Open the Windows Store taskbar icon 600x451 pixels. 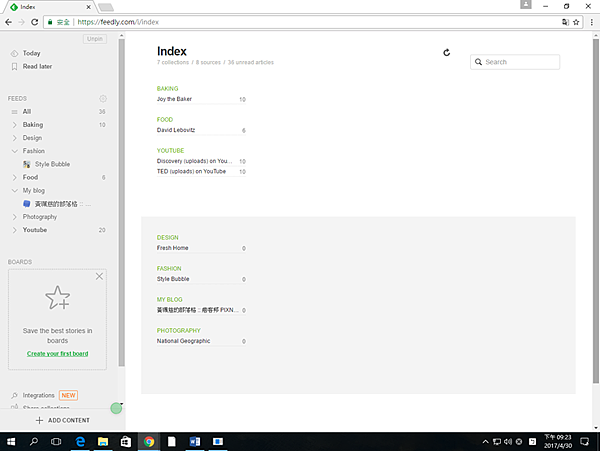pos(126,442)
